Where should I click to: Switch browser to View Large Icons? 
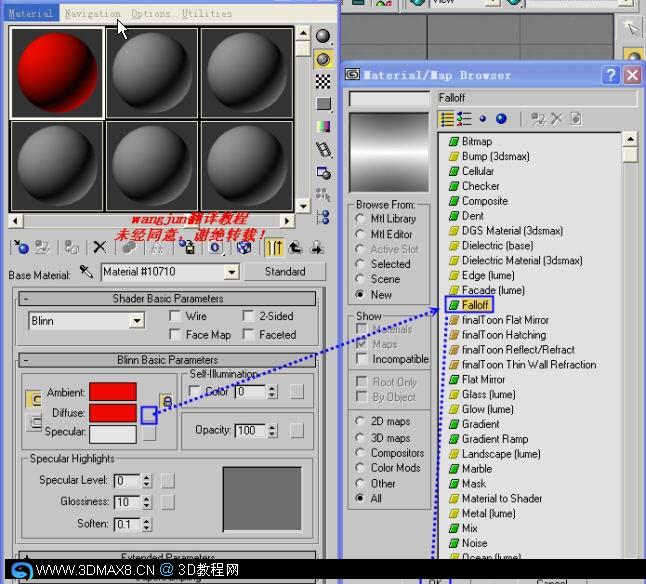[x=501, y=119]
